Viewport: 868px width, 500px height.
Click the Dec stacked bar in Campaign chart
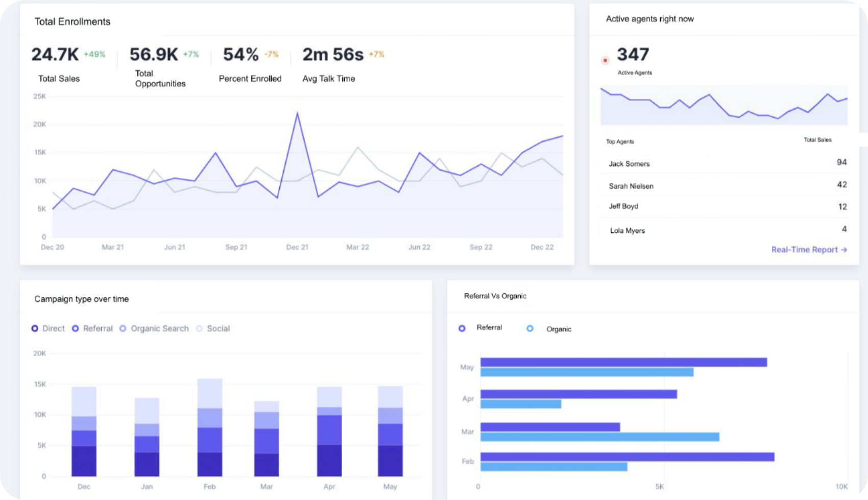[84, 432]
